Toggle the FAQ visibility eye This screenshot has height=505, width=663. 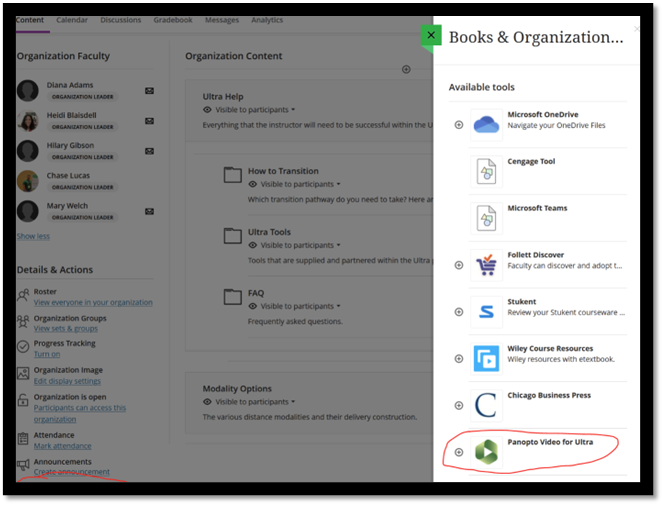252,306
